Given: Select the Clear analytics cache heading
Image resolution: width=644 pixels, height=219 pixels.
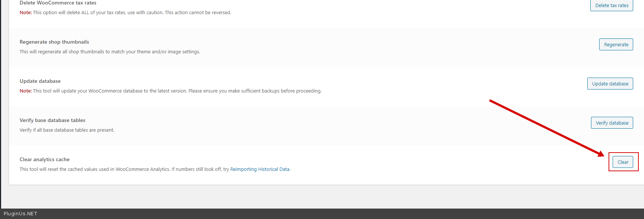Looking at the screenshot, I should click(44, 159).
